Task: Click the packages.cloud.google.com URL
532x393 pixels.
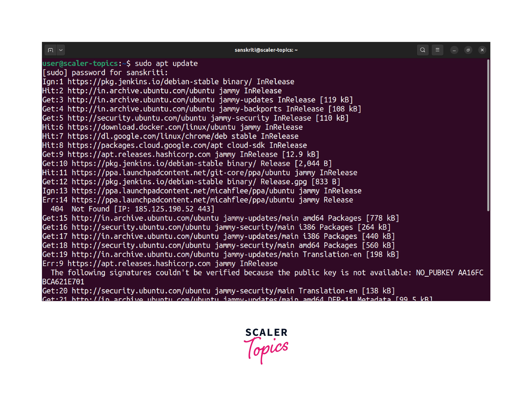Action: tap(145, 145)
